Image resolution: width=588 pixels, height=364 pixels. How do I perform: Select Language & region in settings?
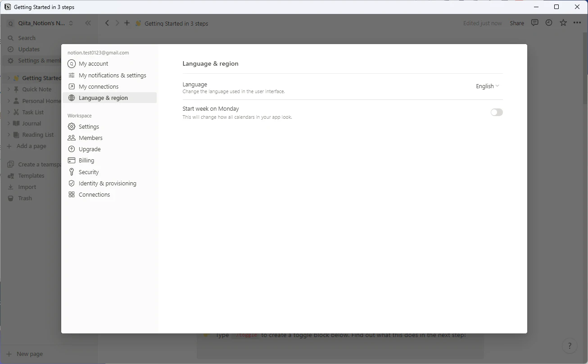pyautogui.click(x=110, y=98)
